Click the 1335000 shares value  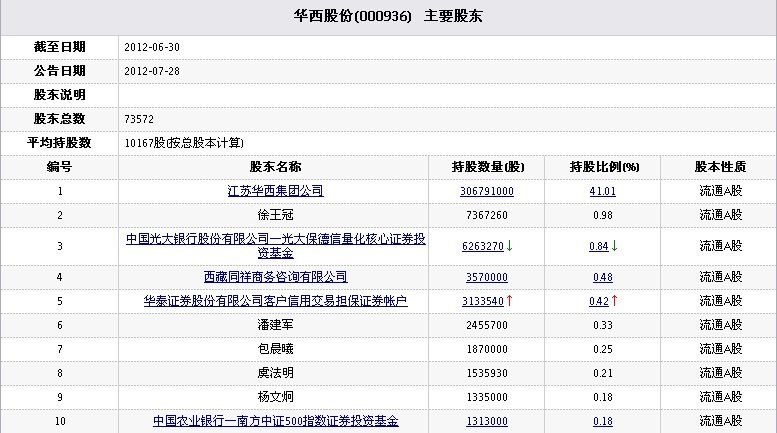[487, 397]
